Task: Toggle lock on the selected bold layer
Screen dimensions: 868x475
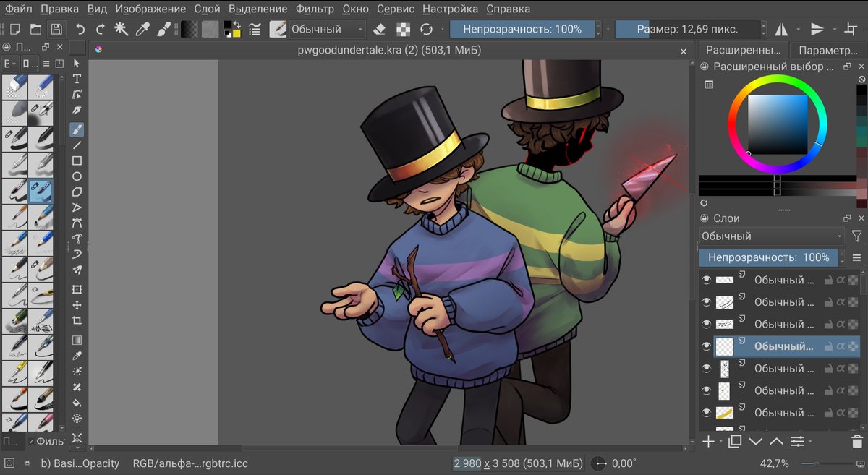Action: click(x=828, y=346)
